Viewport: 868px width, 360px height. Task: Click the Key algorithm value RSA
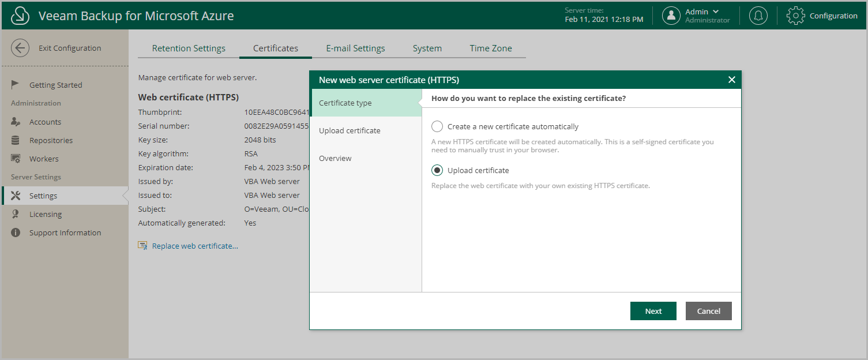coord(251,153)
